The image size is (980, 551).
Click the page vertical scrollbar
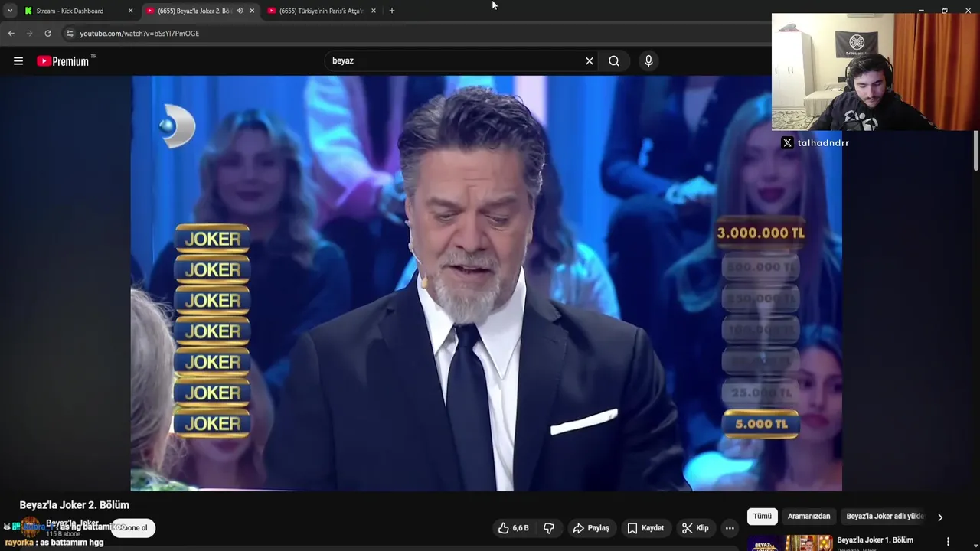(976, 151)
